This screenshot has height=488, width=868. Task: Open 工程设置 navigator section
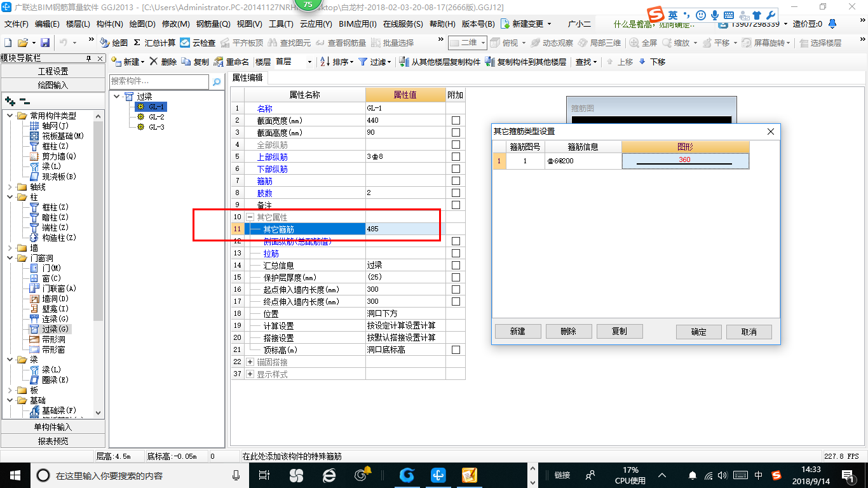tap(53, 71)
